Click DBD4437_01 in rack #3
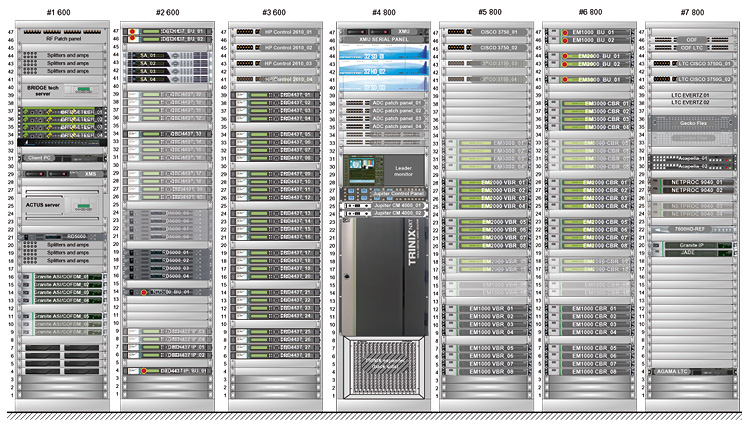Screen dimensions: 750x431 pyautogui.click(x=276, y=95)
